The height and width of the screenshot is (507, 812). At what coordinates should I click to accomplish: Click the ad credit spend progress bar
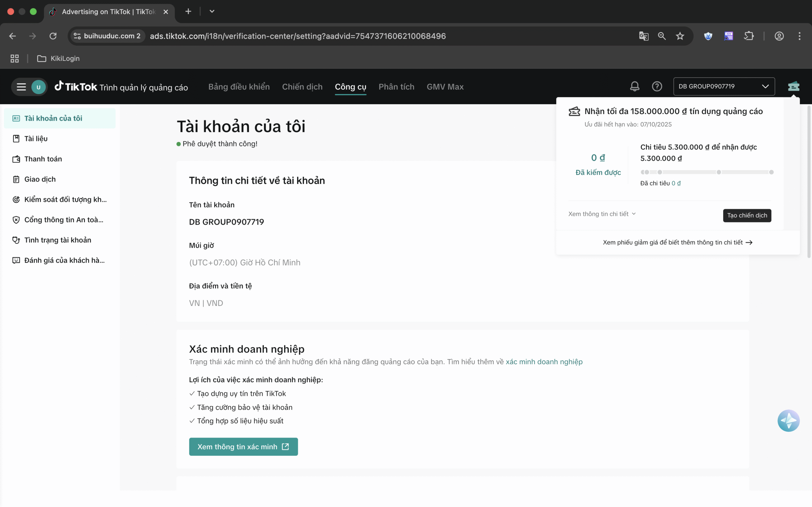pyautogui.click(x=706, y=172)
